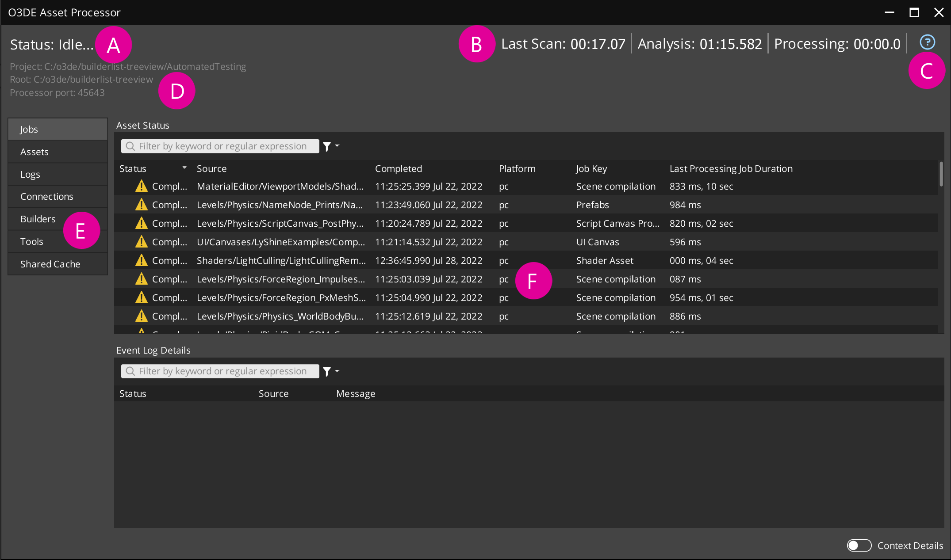Click Script Canvas Pro... job key cell

[617, 223]
